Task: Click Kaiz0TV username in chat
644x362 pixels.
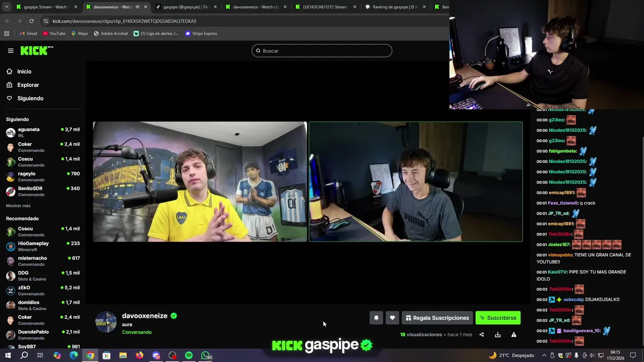Action: point(557,272)
